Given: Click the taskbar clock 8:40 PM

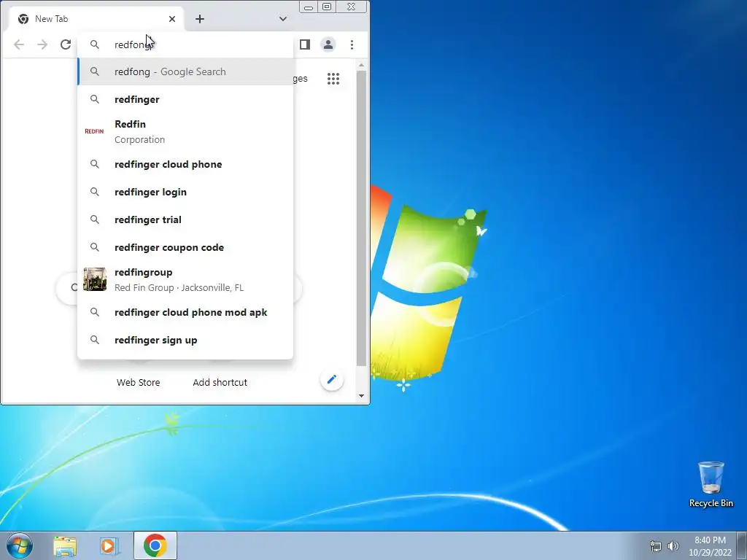Looking at the screenshot, I should pyautogui.click(x=710, y=546).
